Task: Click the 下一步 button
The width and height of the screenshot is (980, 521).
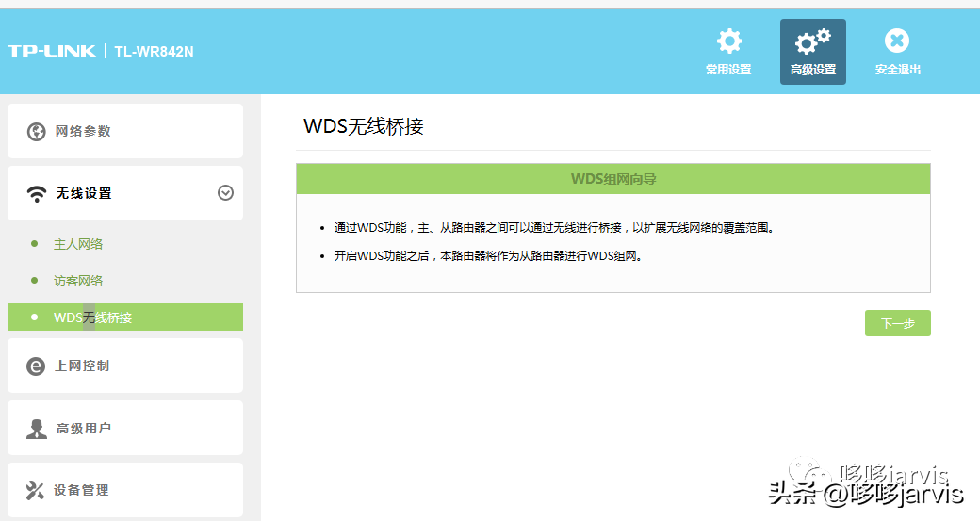Action: click(x=897, y=323)
